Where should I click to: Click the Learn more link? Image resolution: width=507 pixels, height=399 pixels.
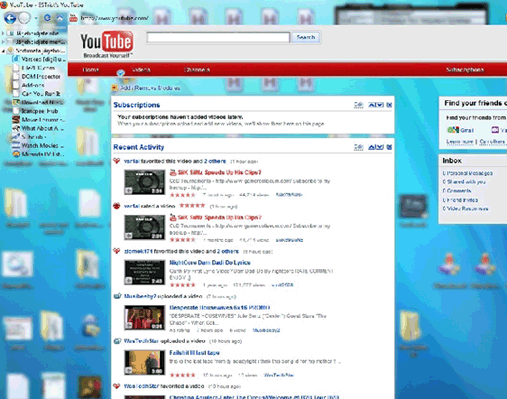click(460, 142)
